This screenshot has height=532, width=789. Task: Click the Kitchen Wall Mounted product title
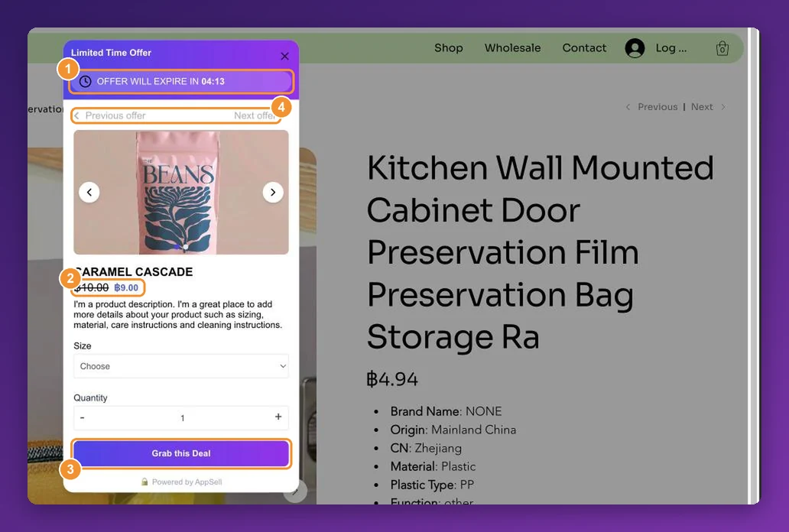tap(540, 251)
